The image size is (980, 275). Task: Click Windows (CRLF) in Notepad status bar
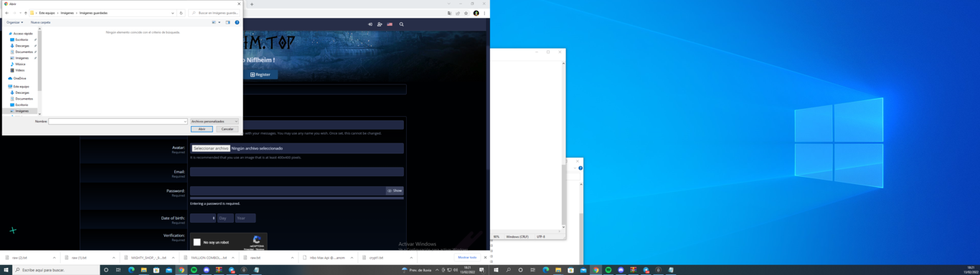click(x=517, y=236)
